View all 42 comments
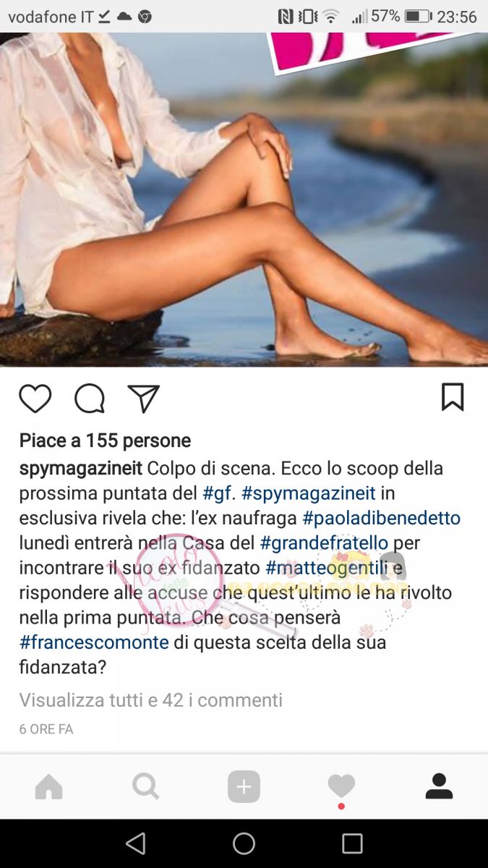Image resolution: width=488 pixels, height=868 pixels. [x=150, y=700]
